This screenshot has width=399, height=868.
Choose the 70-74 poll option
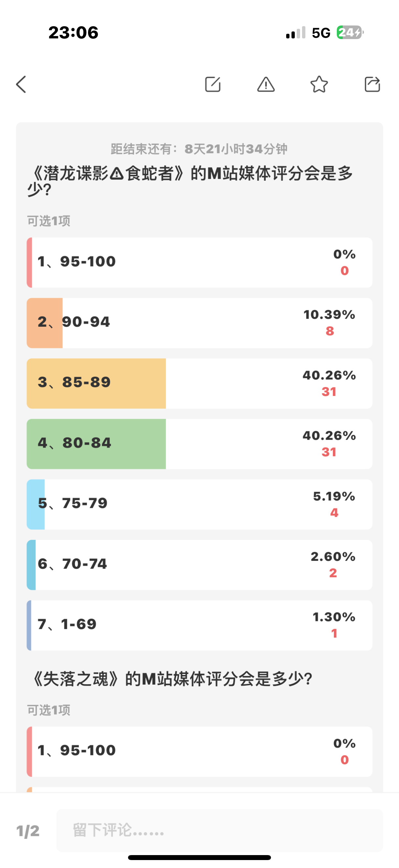click(199, 565)
